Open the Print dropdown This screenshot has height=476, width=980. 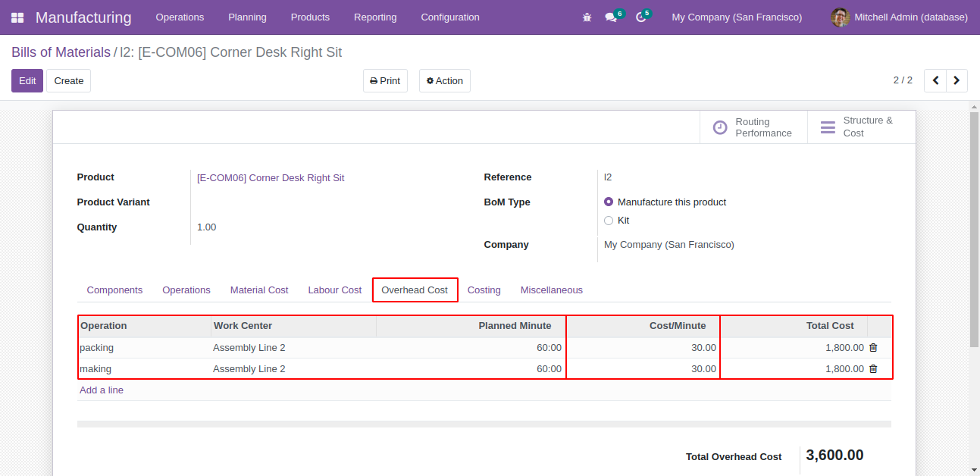click(385, 81)
